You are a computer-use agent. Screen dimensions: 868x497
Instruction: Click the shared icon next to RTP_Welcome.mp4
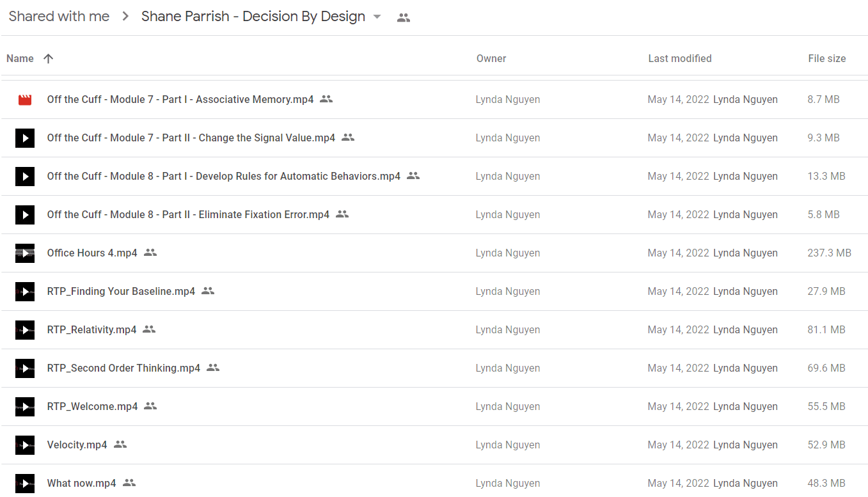pyautogui.click(x=150, y=406)
